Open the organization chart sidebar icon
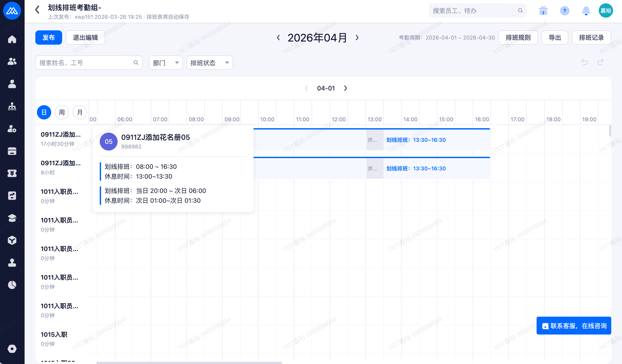Viewport: 622px width, 364px height. click(12, 107)
